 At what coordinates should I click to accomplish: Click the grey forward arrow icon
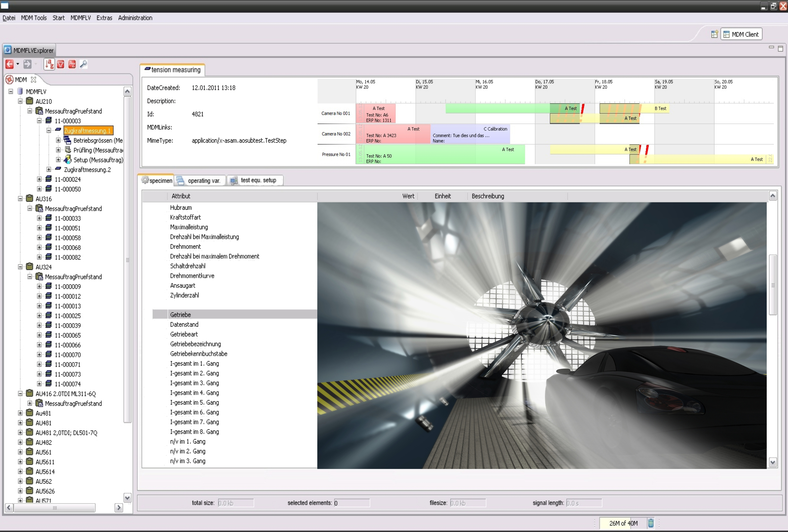tap(28, 64)
